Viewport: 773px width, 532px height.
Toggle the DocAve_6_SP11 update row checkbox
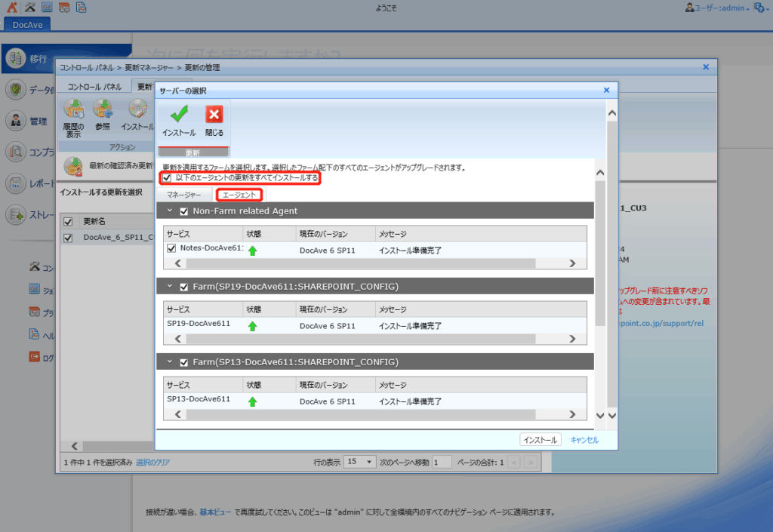point(68,238)
